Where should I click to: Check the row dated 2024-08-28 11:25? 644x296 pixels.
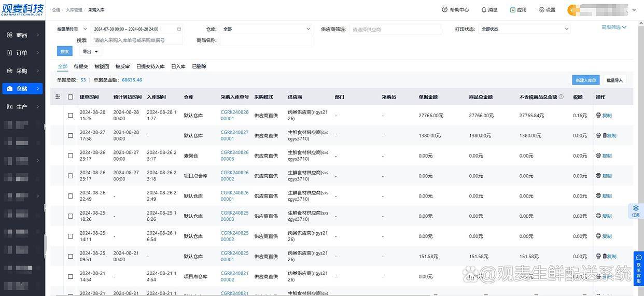(x=71, y=116)
